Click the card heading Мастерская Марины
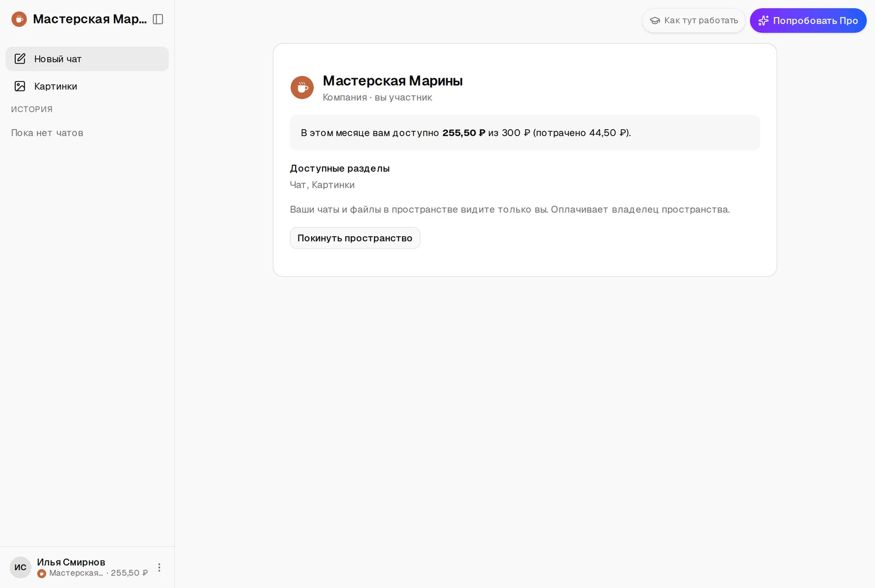 tap(393, 81)
